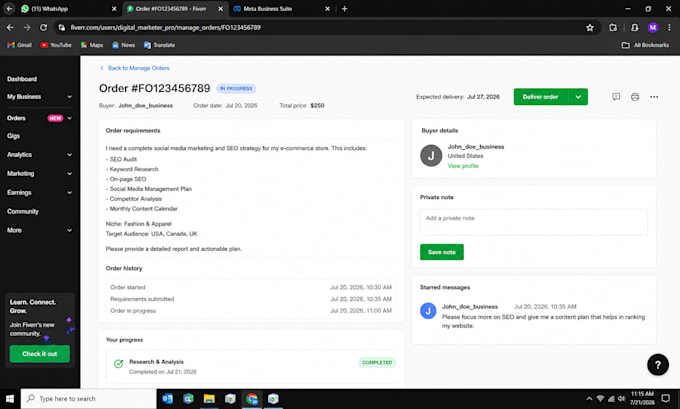The height and width of the screenshot is (409, 680).
Task: Open the Translate bookmark
Action: click(x=159, y=45)
